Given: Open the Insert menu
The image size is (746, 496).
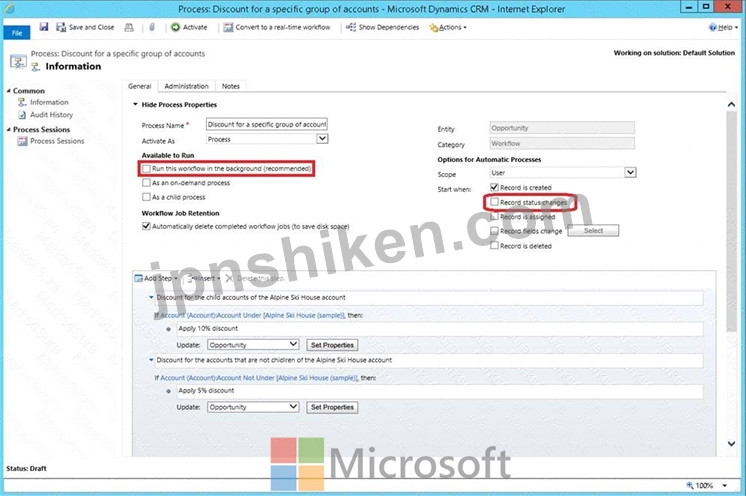Looking at the screenshot, I should click(204, 278).
